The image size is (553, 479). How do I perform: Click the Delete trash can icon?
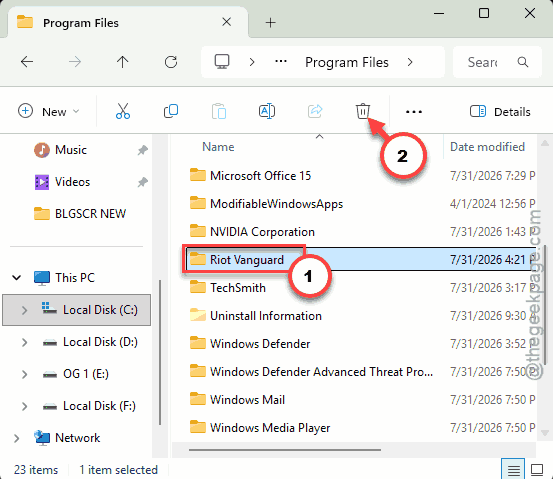(x=363, y=111)
